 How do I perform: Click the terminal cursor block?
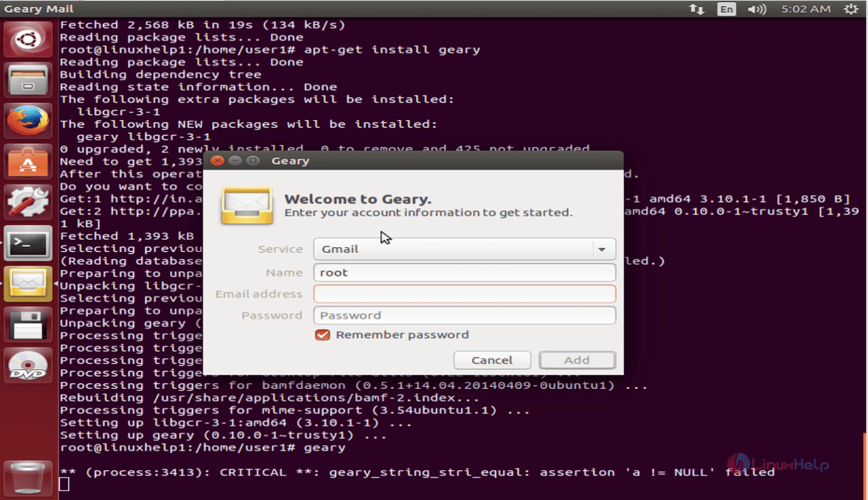64,484
